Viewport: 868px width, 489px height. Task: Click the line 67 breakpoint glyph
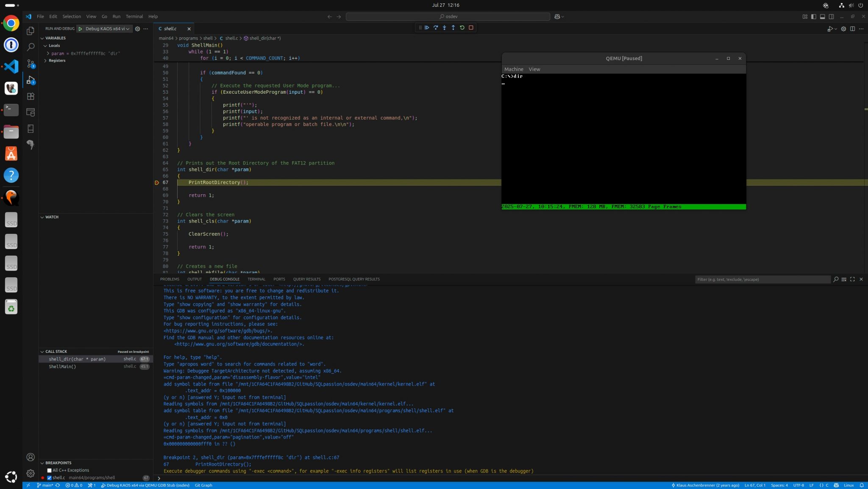tap(157, 183)
